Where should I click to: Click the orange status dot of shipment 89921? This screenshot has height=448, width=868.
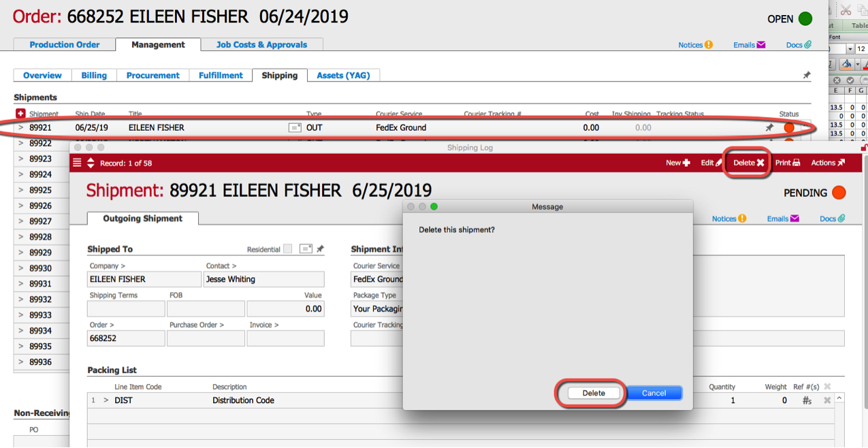(789, 127)
